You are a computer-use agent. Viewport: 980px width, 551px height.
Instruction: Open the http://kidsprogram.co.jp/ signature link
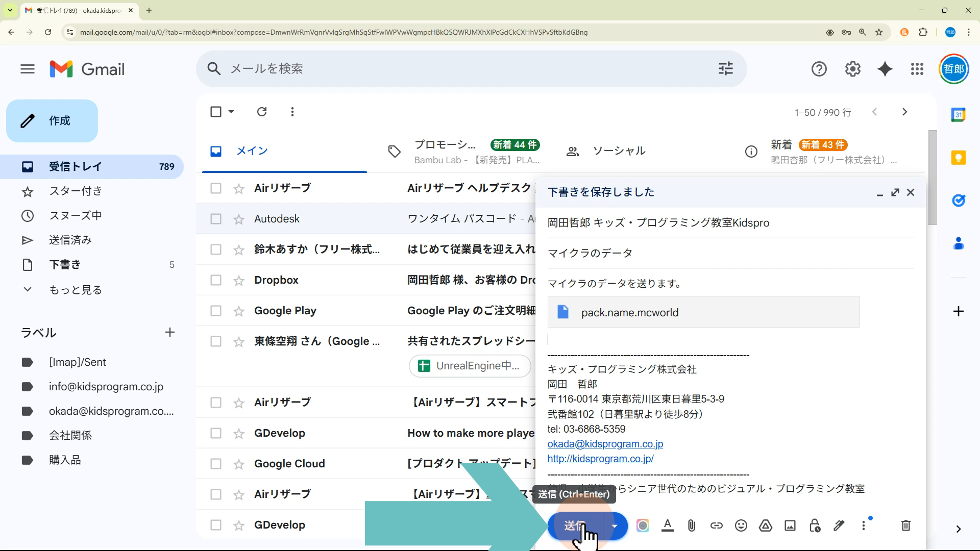click(x=600, y=459)
